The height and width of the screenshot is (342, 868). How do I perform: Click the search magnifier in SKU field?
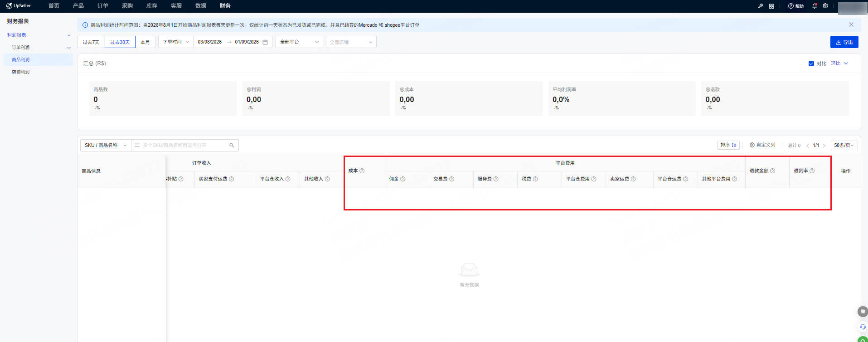pos(232,145)
